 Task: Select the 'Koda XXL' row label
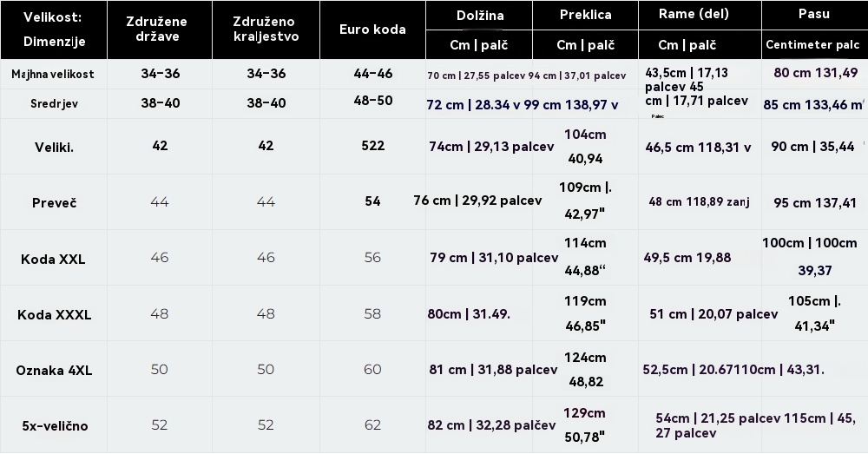[x=53, y=259]
